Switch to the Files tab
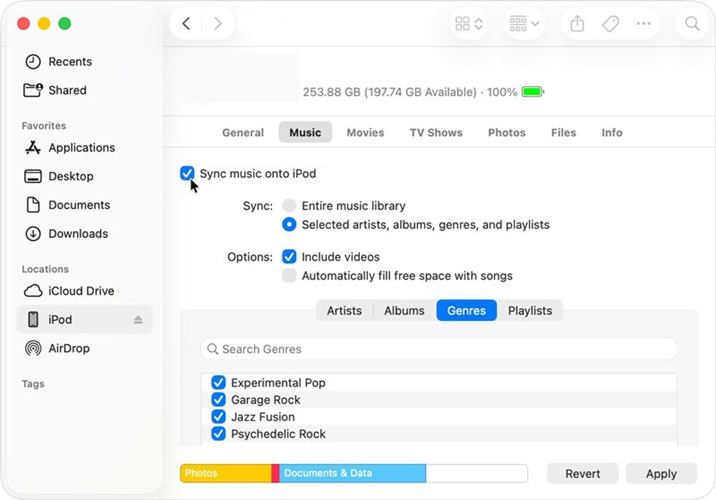This screenshot has width=716, height=500. (563, 132)
